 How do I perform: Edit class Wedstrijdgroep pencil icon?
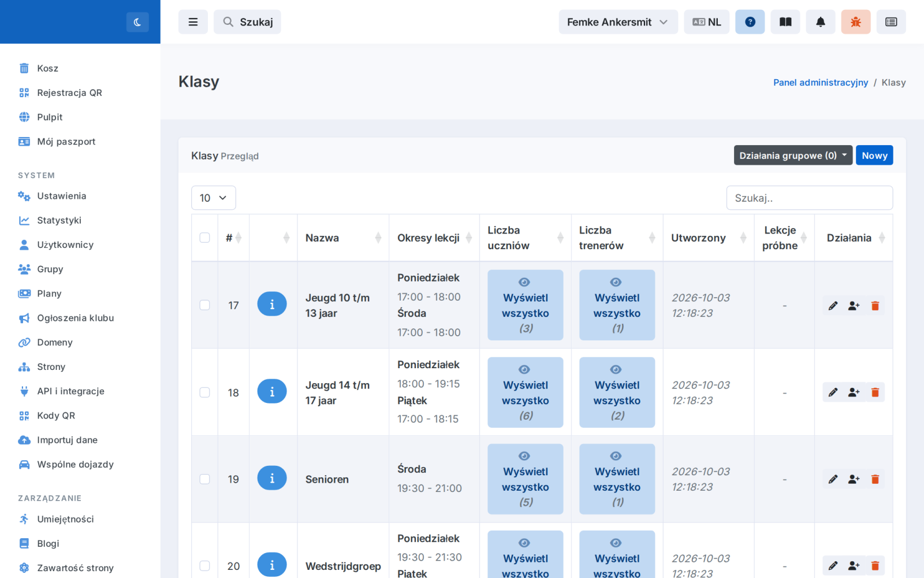pyautogui.click(x=833, y=566)
